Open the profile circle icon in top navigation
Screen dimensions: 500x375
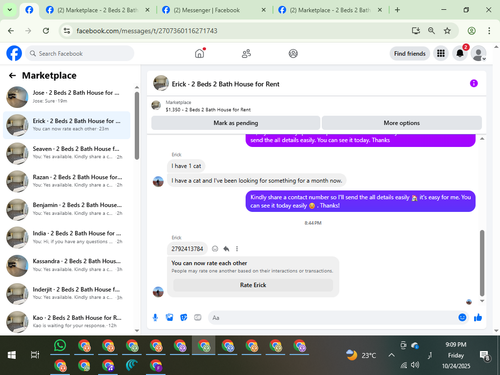coord(293,53)
